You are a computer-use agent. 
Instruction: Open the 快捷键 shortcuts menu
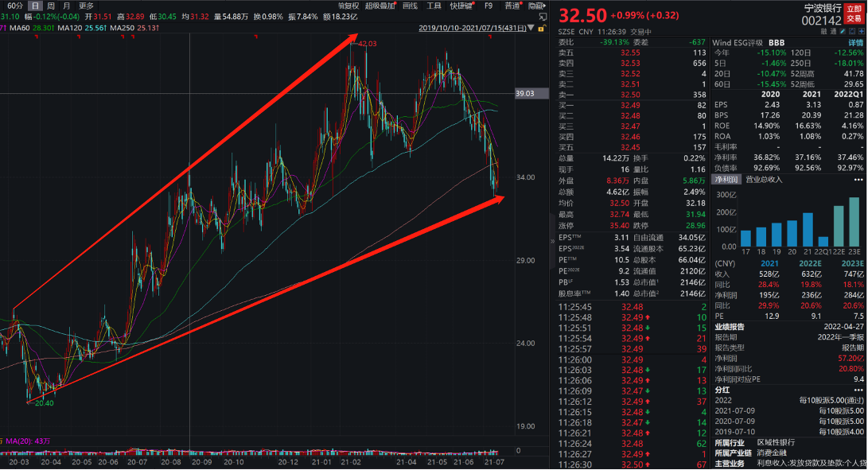coord(462,6)
